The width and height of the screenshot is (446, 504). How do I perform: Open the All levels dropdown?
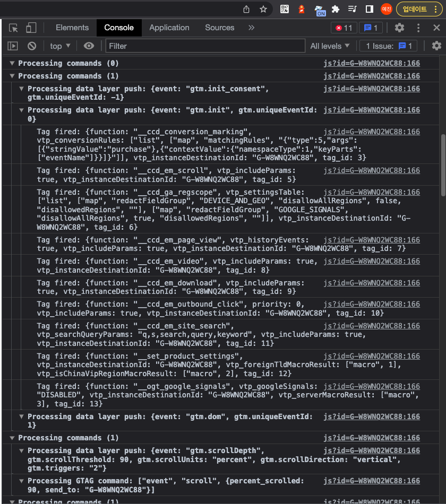(x=330, y=46)
